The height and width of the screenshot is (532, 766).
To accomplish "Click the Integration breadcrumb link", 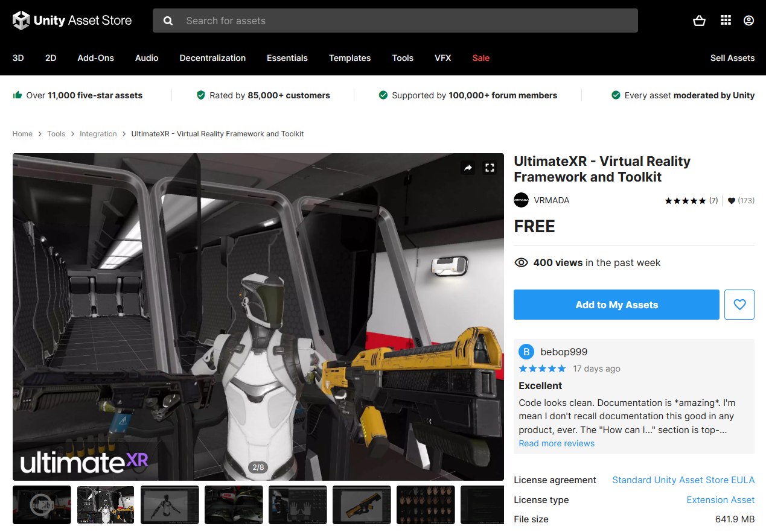I will point(98,134).
